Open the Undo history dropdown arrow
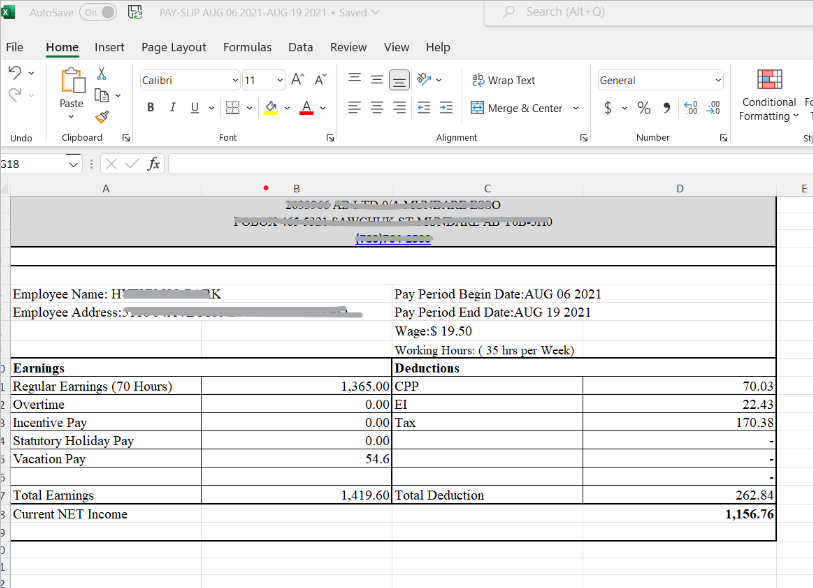 32,73
